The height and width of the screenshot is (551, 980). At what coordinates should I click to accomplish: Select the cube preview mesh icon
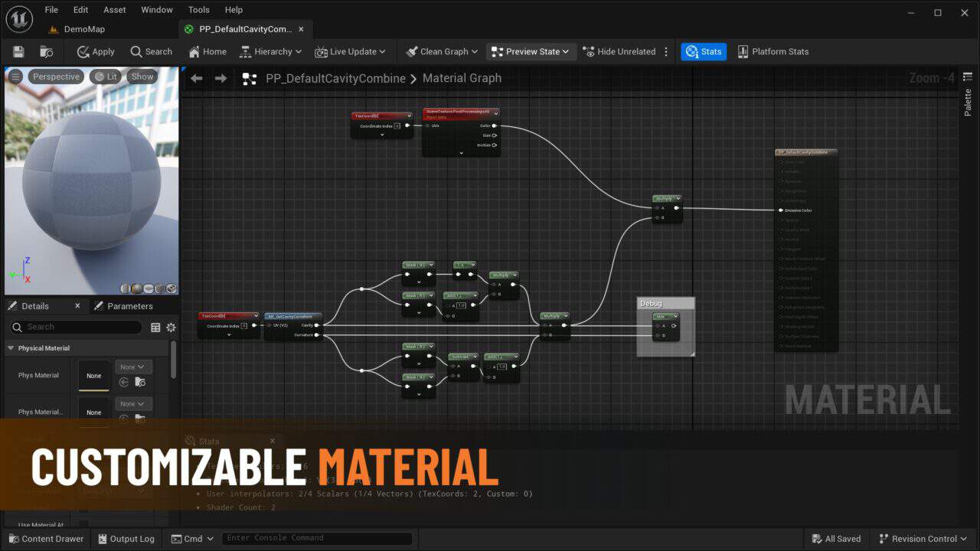[x=159, y=289]
